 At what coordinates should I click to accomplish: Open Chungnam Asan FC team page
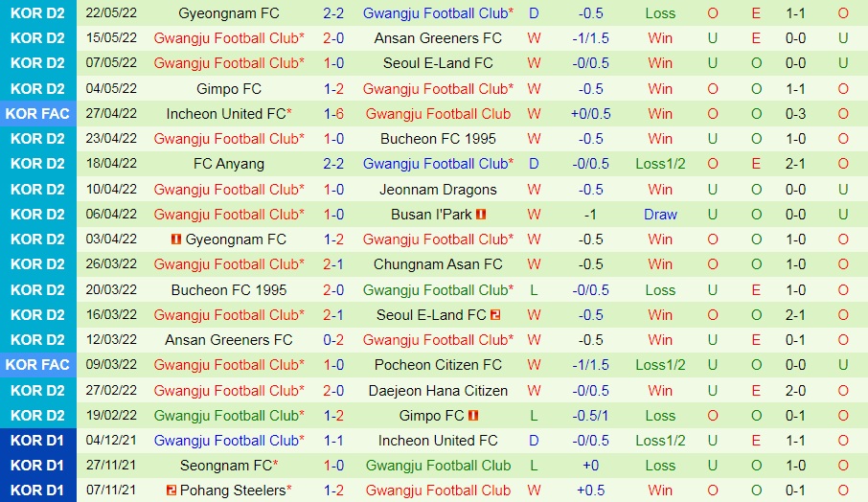437,264
